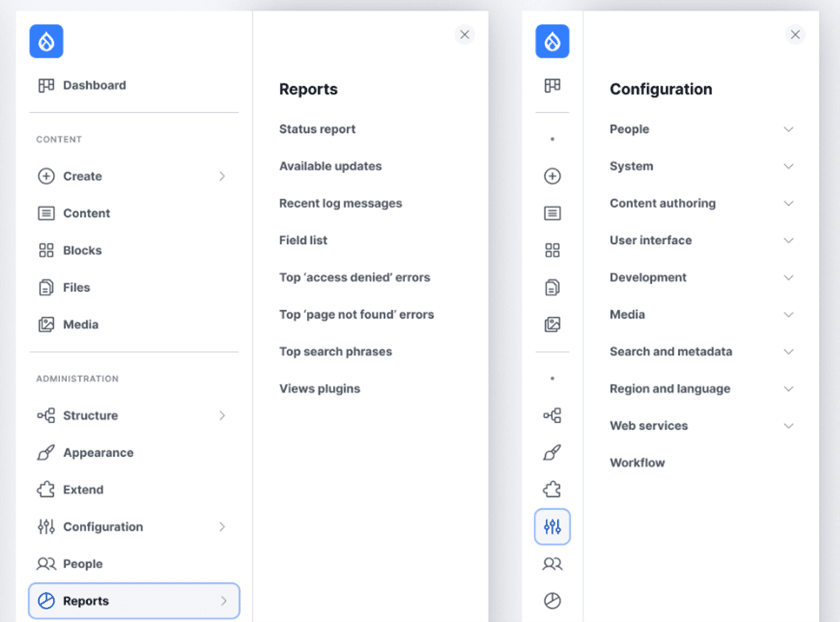The width and height of the screenshot is (840, 622).
Task: Open Extend via the puzzle piece icon
Action: (x=552, y=488)
